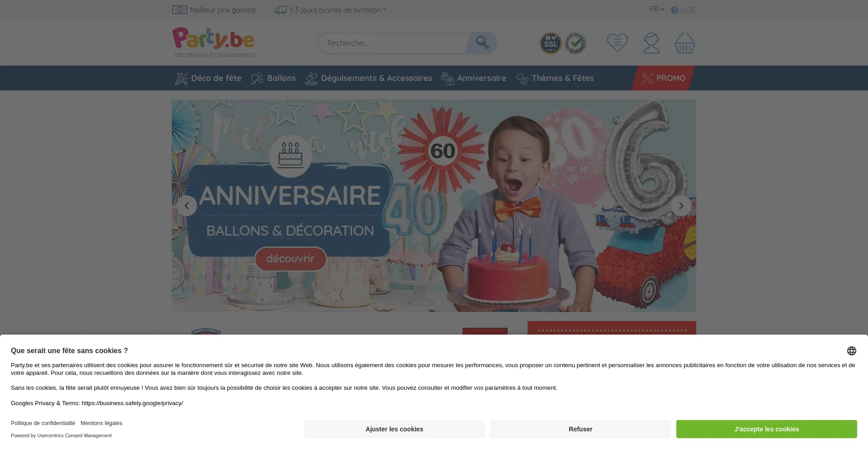The width and height of the screenshot is (868, 449).
Task: Accept cookies with J'accepte les cookies
Action: point(766,429)
